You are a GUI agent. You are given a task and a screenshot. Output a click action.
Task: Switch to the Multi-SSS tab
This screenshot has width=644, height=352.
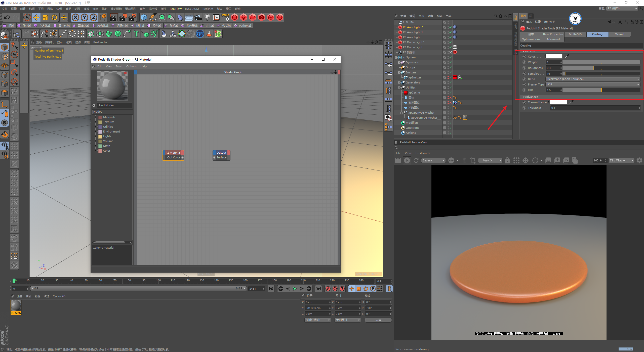pos(575,34)
